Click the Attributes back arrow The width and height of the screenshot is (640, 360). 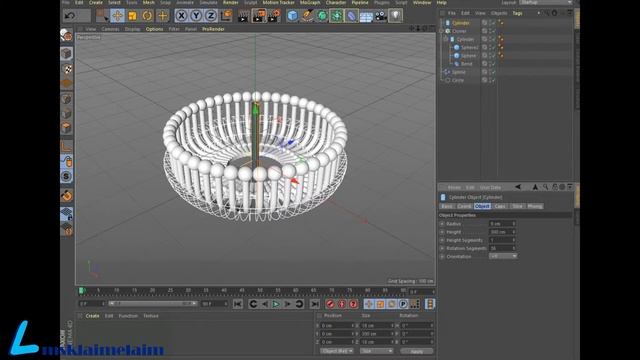[x=518, y=187]
